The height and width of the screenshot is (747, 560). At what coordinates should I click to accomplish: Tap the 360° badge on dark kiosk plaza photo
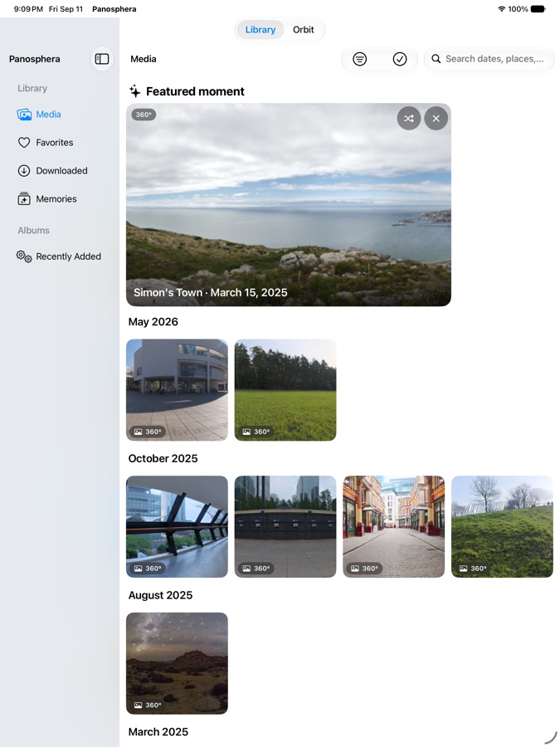pos(256,569)
